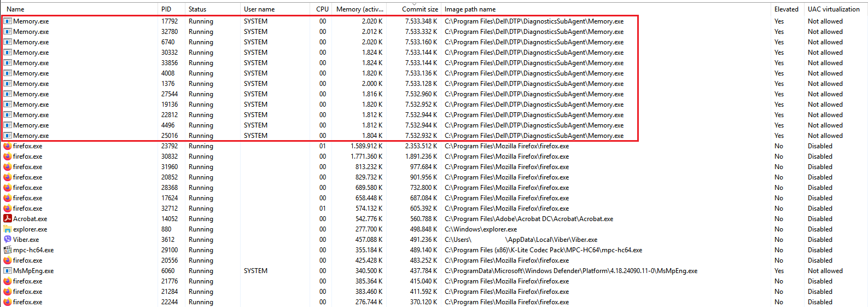Click the Firefox icon for PID 20852
This screenshot has height=307, width=868.
point(8,177)
